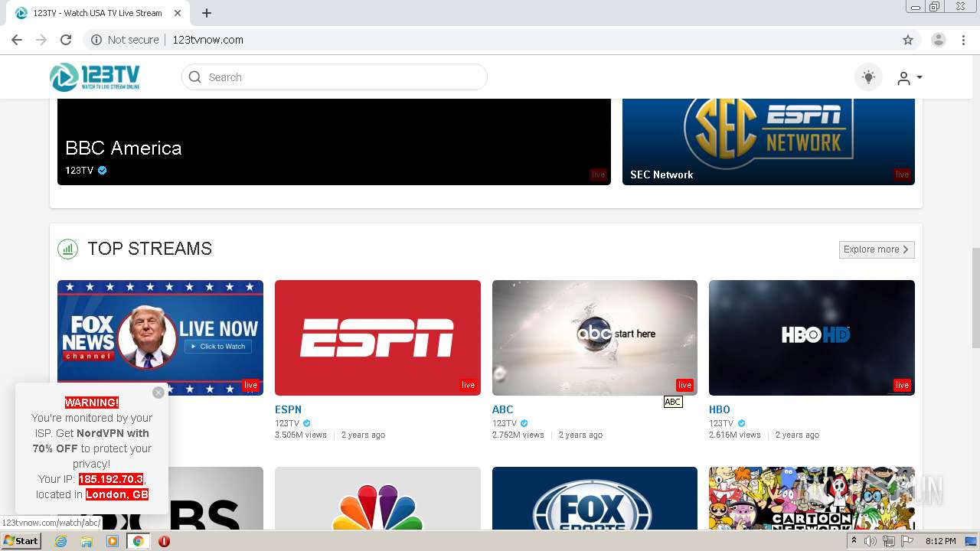This screenshot has width=980, height=551.
Task: Open media player icon in taskbar
Action: [x=113, y=541]
